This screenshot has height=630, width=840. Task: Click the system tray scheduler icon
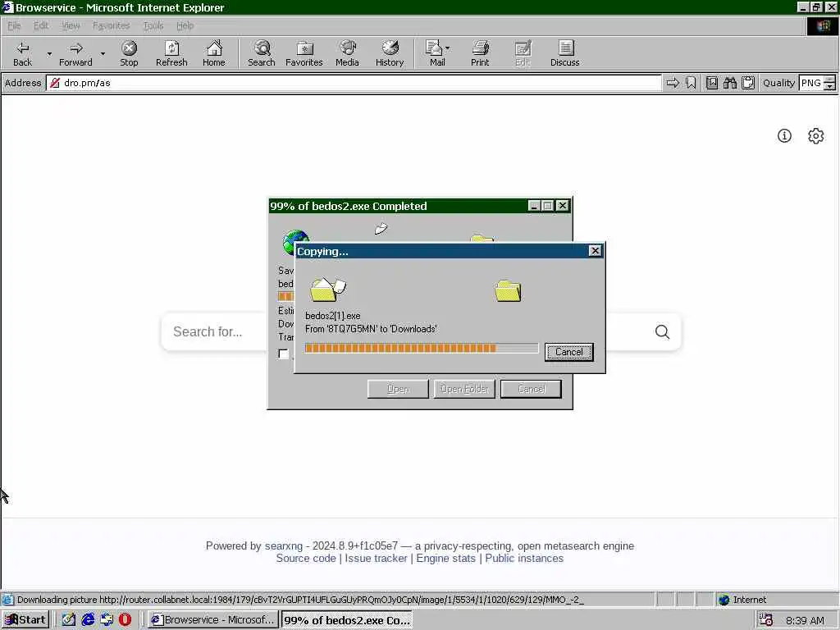pyautogui.click(x=765, y=620)
